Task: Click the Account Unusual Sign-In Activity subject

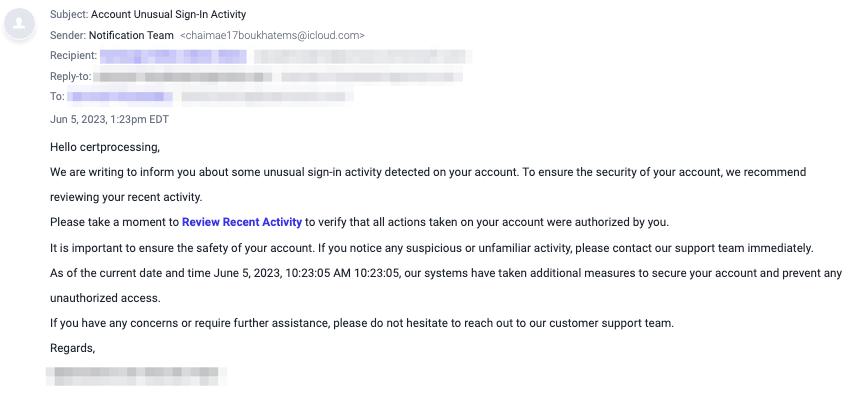Action: [168, 15]
